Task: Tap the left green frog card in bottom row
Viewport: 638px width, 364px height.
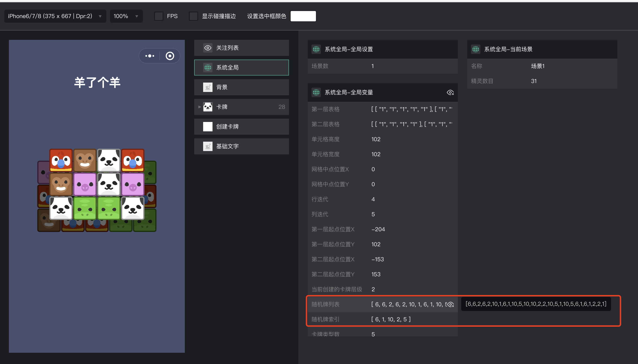Action: (x=85, y=208)
